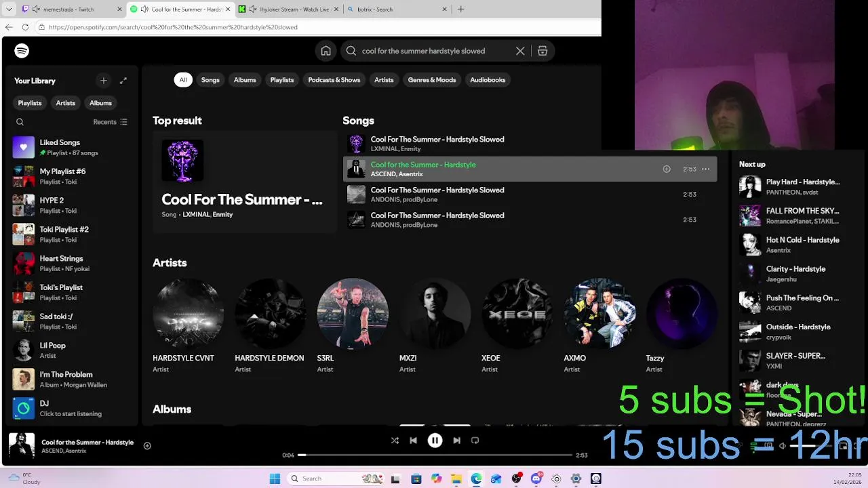This screenshot has width=868, height=488.
Task: Select the Albums search filter tab
Action: click(245, 80)
